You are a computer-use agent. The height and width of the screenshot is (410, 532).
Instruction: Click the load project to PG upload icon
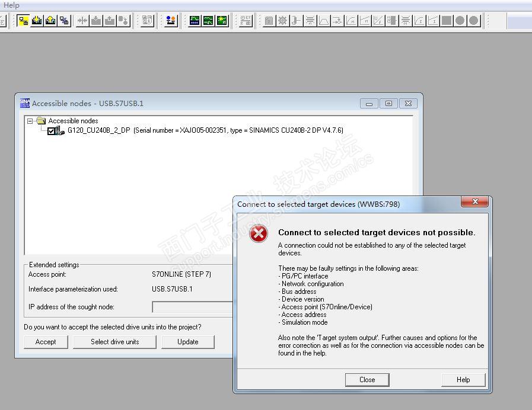[x=50, y=21]
